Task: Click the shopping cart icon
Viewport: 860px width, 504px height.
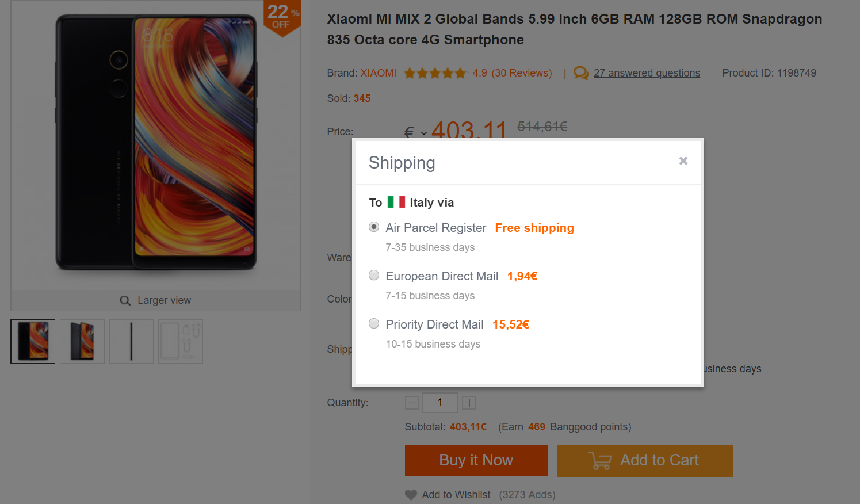Action: [600, 461]
